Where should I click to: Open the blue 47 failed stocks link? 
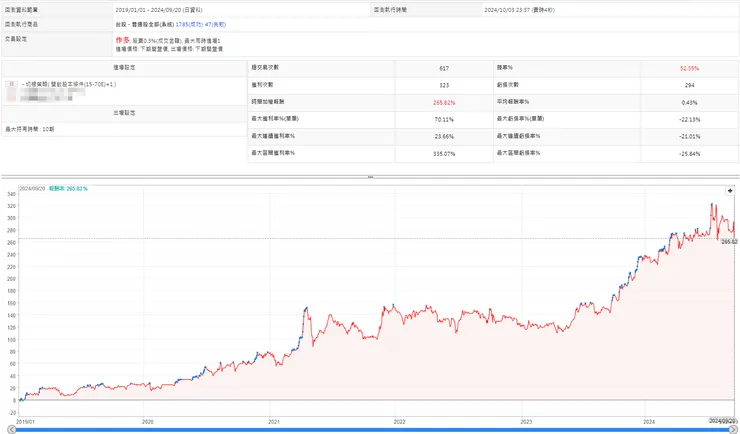(215, 25)
